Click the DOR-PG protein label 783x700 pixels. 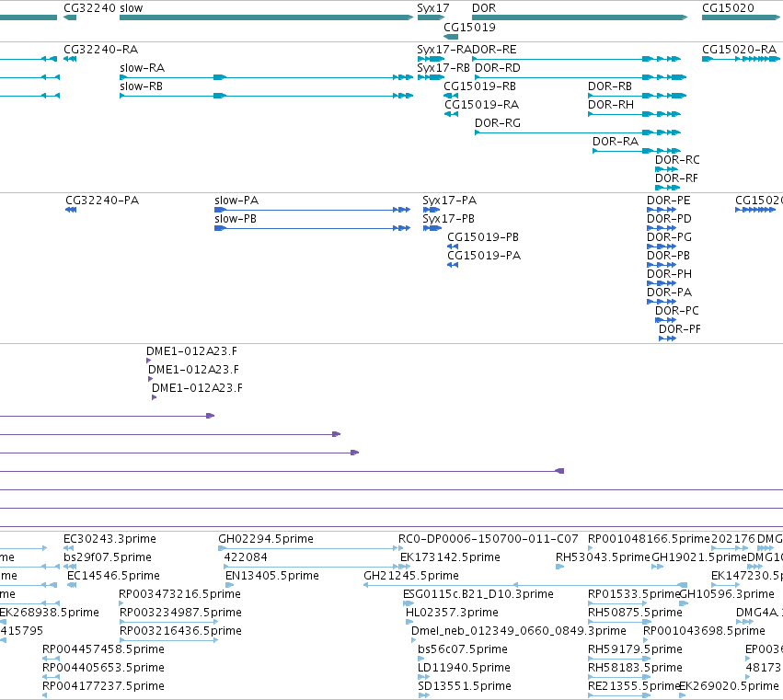(669, 237)
